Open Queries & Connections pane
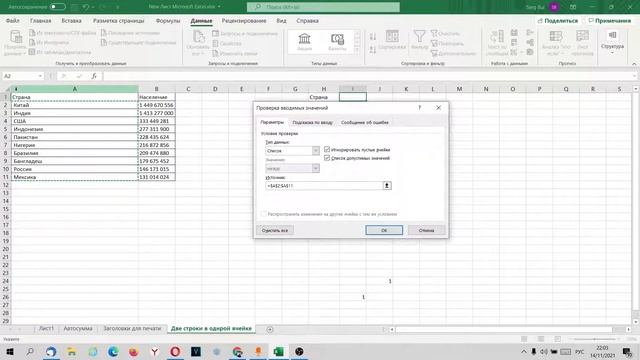This screenshot has height=360, width=640. (245, 33)
